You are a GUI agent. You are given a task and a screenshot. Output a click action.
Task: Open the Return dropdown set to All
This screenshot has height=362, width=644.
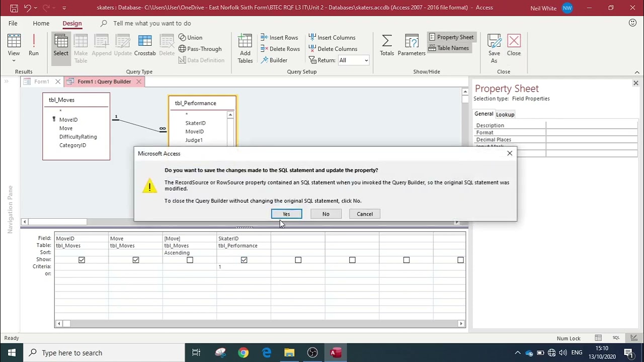(354, 60)
